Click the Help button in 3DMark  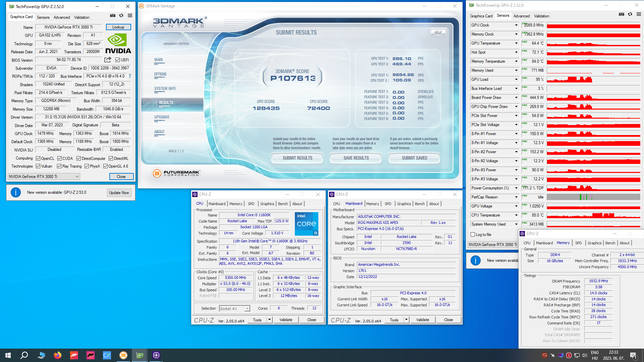[x=438, y=33]
